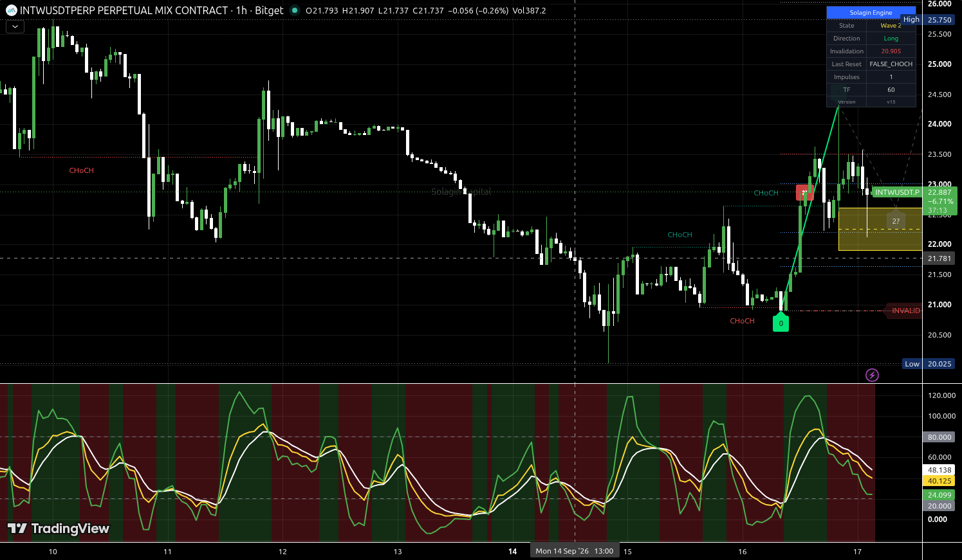This screenshot has height=560, width=962.
Task: Click the 20.000 lower band level label
Action: [x=939, y=506]
